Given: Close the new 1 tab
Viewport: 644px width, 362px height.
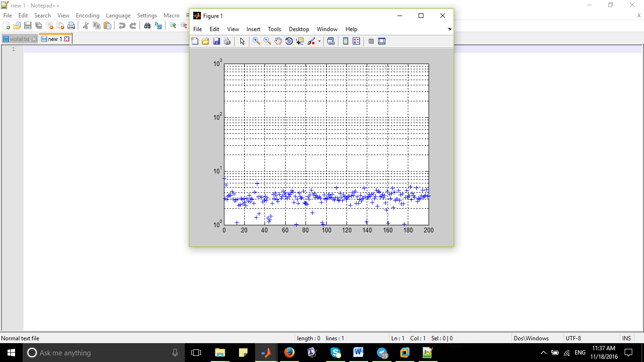Looking at the screenshot, I should pyautogui.click(x=67, y=39).
